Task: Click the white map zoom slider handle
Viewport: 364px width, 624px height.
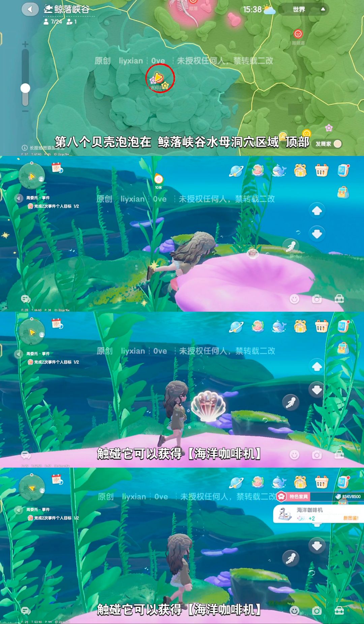Action: click(x=25, y=88)
